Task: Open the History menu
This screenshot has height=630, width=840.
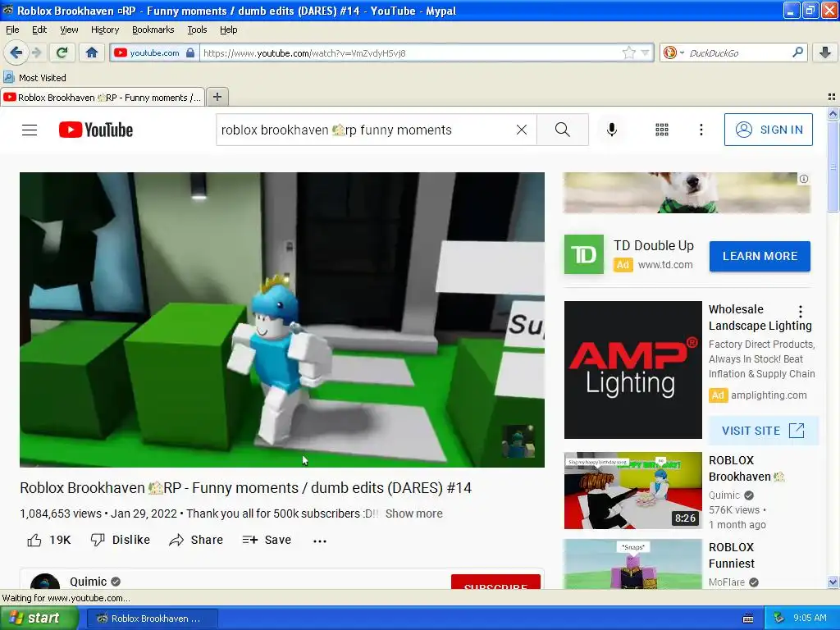Action: [x=104, y=30]
